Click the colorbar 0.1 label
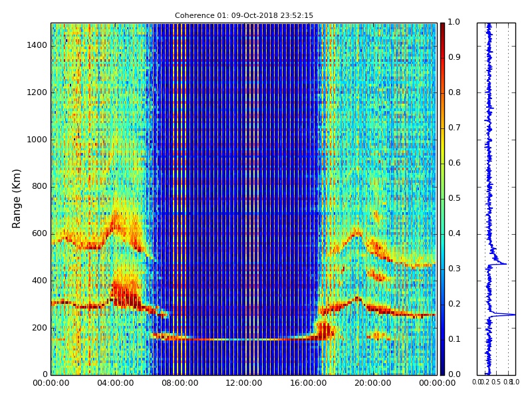 454,339
